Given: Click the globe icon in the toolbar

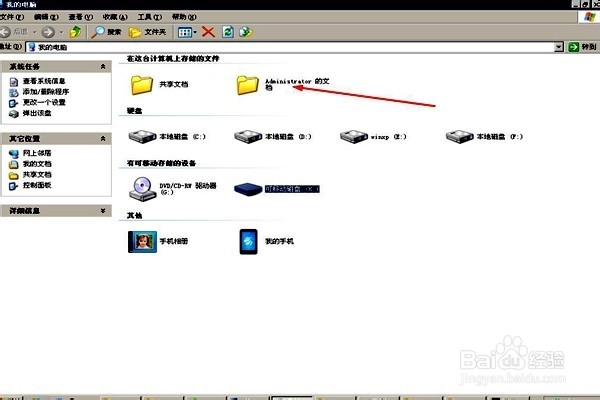Looking at the screenshot, I should coord(246,32).
